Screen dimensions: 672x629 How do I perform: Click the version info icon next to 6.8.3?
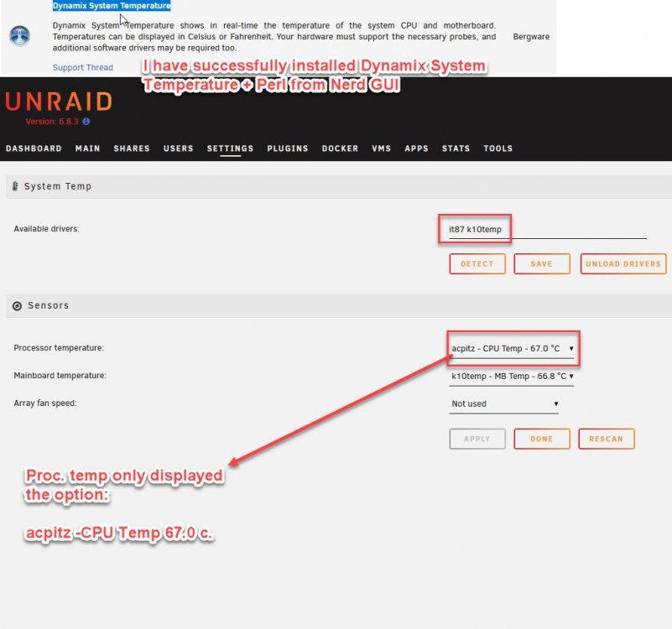pyautogui.click(x=86, y=122)
